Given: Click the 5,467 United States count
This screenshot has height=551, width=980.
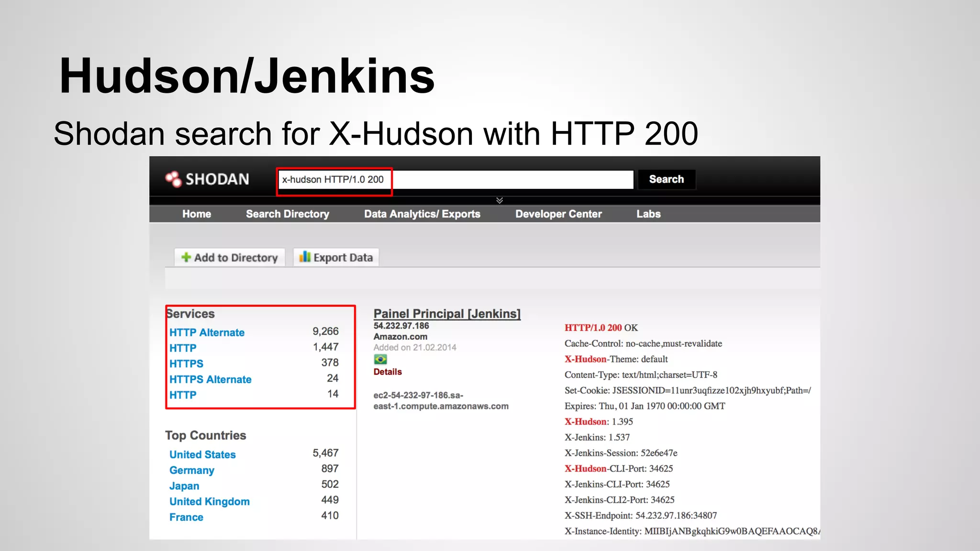Looking at the screenshot, I should (x=325, y=453).
